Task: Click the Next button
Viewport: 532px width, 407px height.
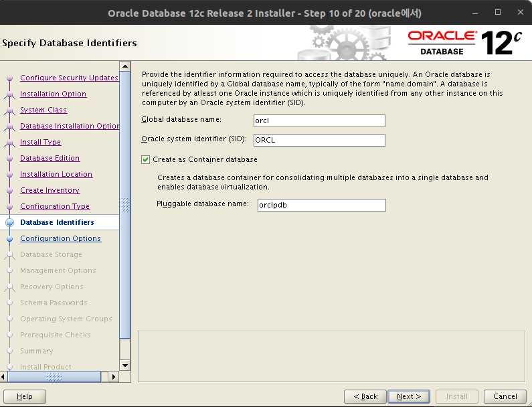Action: (x=408, y=396)
